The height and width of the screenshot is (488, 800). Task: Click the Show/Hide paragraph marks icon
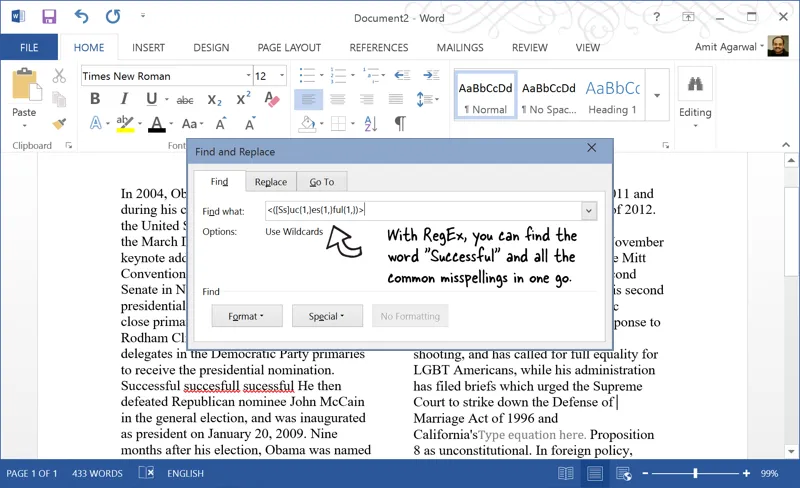(400, 124)
